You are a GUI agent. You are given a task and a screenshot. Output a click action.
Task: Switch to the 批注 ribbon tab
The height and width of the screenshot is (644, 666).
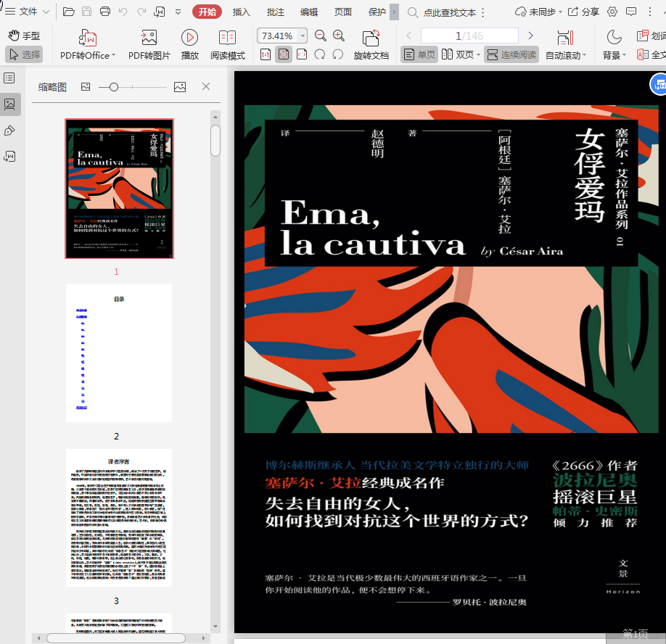click(x=276, y=12)
